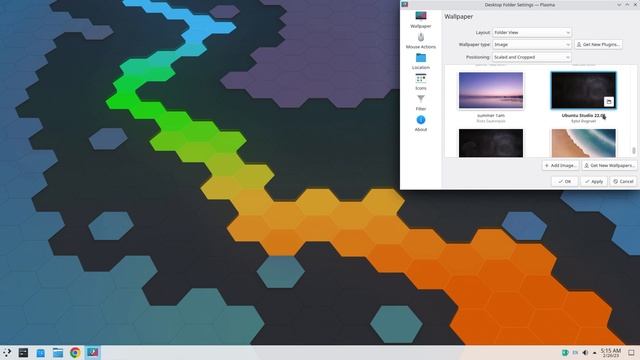
Task: Open the Icons settings page
Action: 420,82
